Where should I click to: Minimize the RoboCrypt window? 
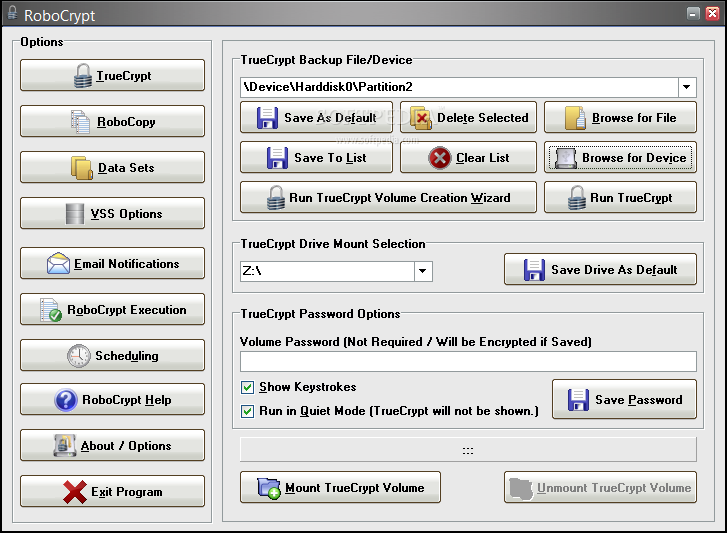(693, 13)
